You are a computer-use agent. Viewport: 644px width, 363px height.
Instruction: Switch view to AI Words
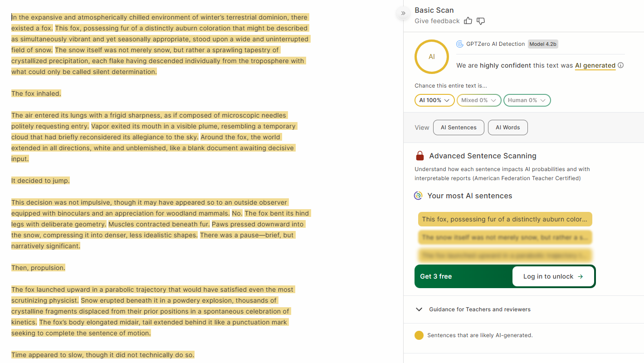[507, 128]
